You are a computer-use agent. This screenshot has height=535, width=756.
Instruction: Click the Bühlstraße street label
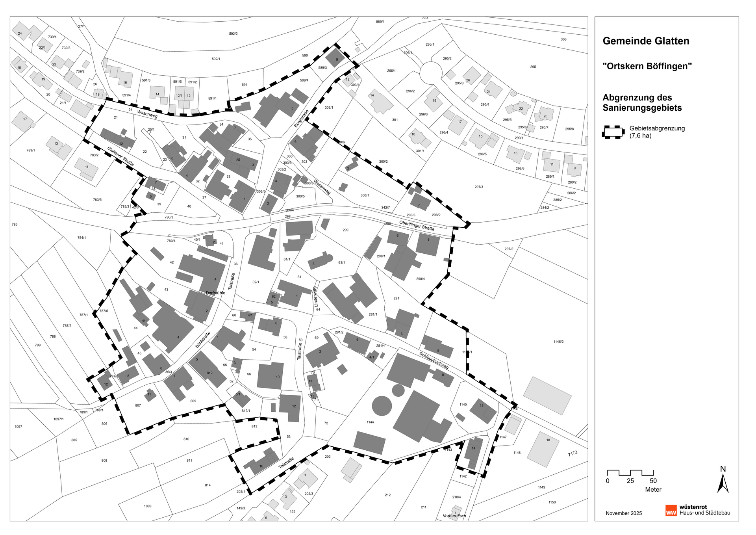[203, 340]
